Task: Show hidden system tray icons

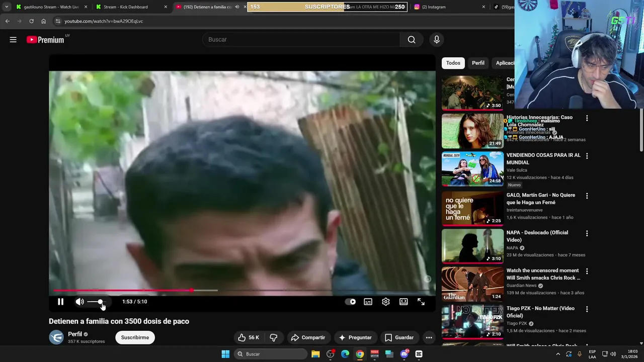Action: tap(558, 354)
